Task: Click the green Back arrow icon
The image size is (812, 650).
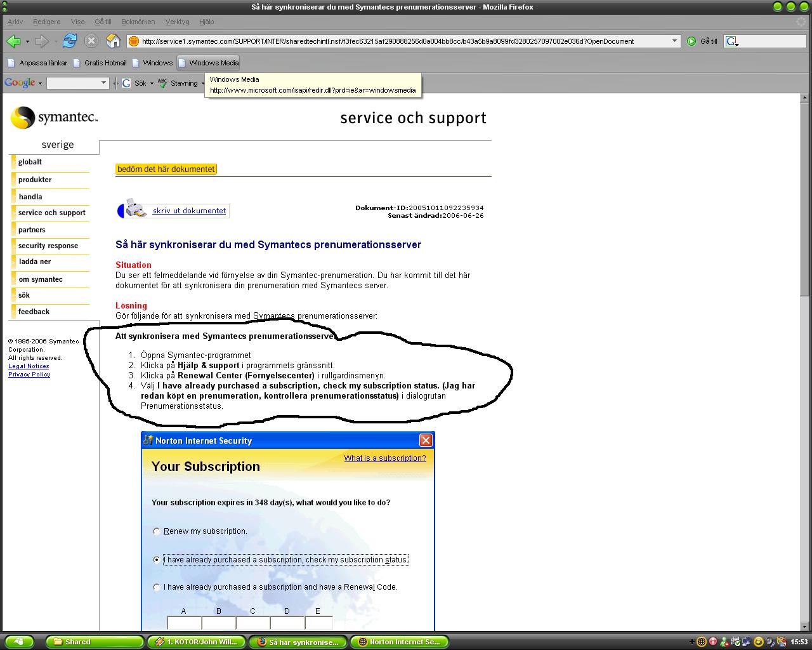Action: [x=13, y=41]
